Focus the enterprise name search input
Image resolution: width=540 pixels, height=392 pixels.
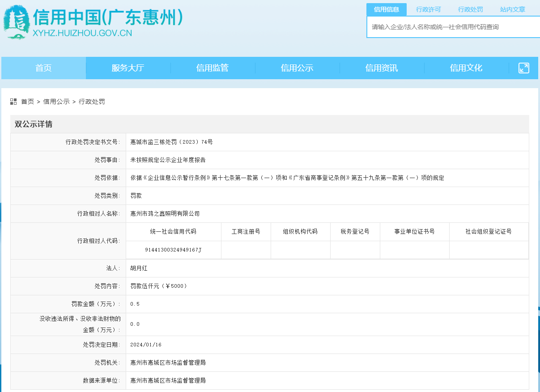click(x=453, y=27)
